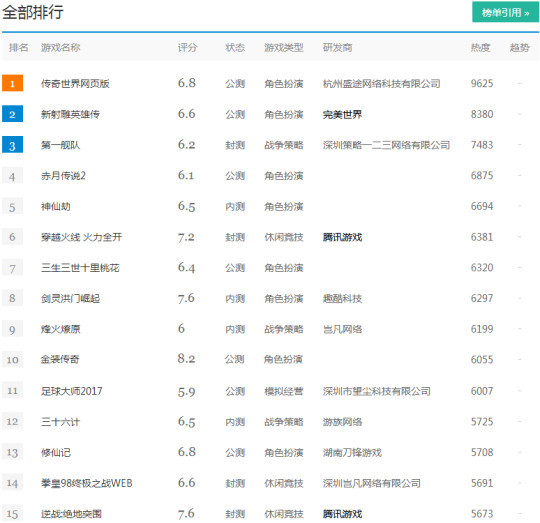This screenshot has height=523, width=540.
Task: Open game 金装传奇
Action: 60,360
